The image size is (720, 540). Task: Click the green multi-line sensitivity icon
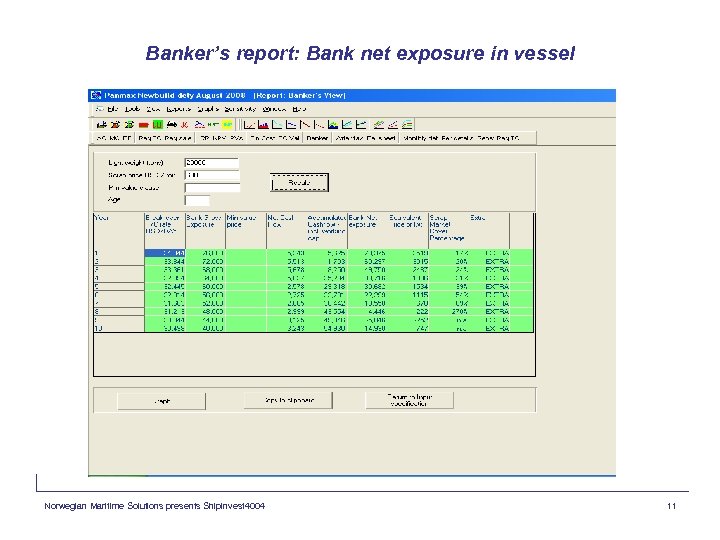coord(379,124)
